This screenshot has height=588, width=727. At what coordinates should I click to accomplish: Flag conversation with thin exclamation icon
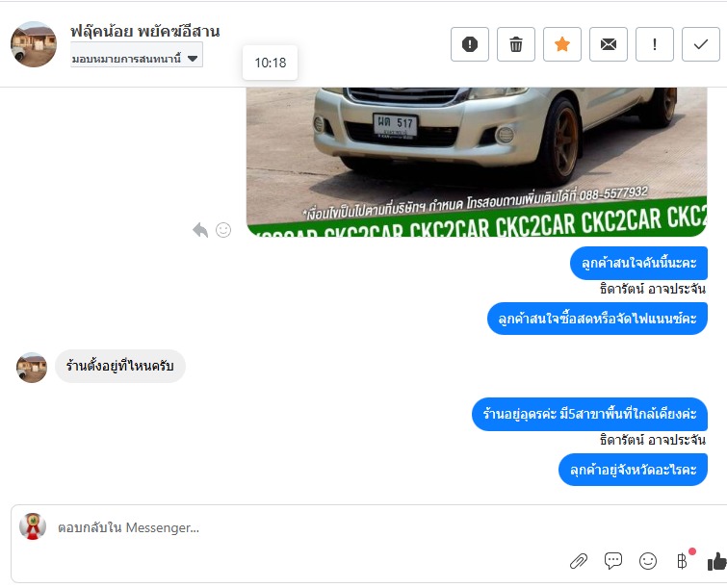(654, 44)
